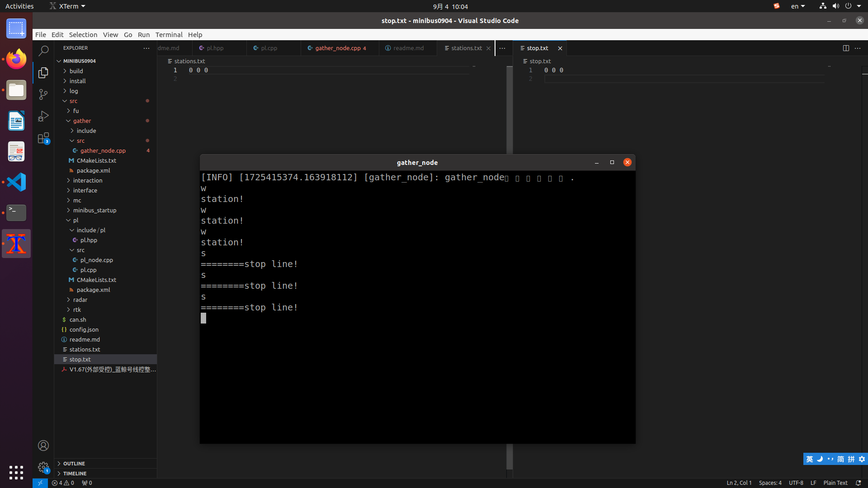Collapse the gather folder
The height and width of the screenshot is (488, 868).
[82, 121]
